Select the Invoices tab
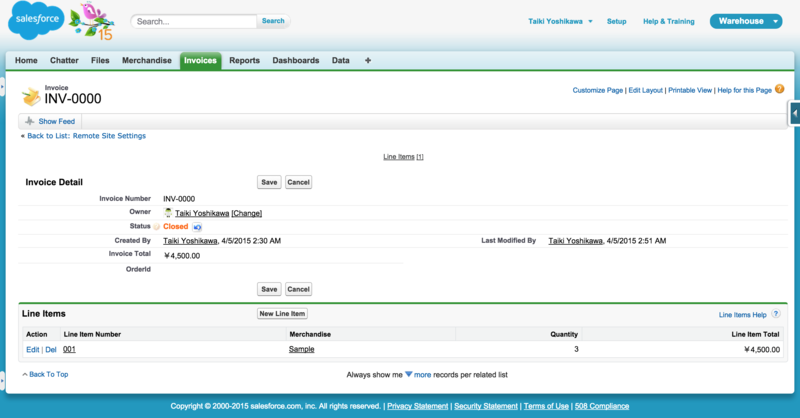Viewport: 800px width, 418px height. coord(201,60)
